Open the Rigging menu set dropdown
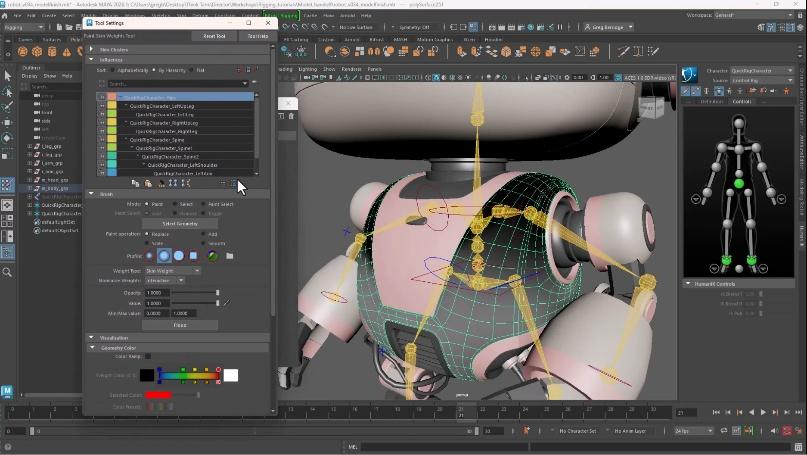 pyautogui.click(x=24, y=27)
